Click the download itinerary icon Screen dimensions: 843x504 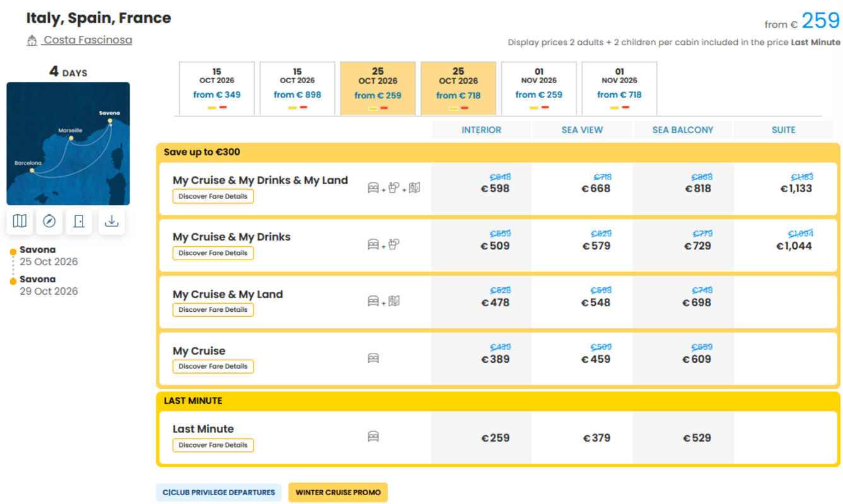point(112,221)
